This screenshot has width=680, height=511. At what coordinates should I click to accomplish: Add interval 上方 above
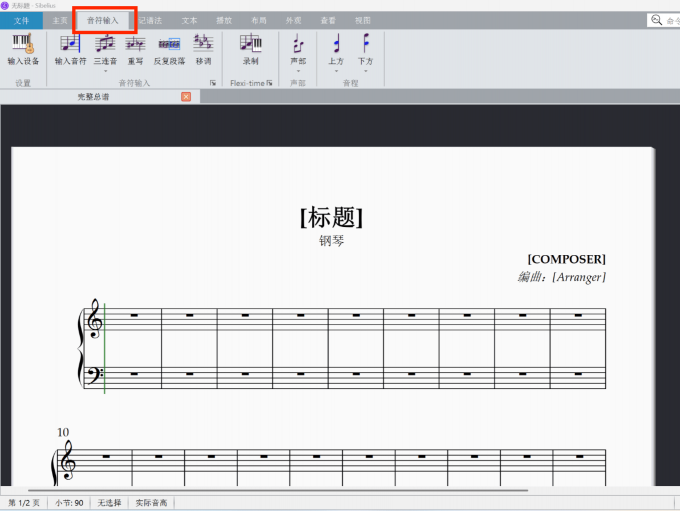tap(336, 48)
